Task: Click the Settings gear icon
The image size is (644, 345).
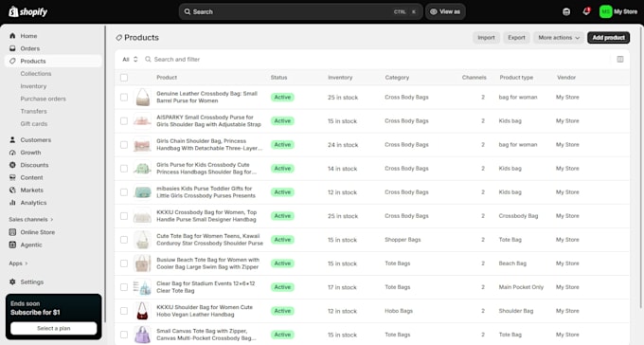Action: coord(12,282)
